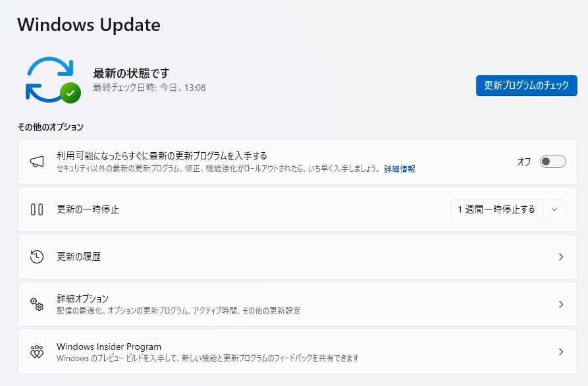
Task: Select 1 週間一時停止する button
Action: [x=496, y=209]
